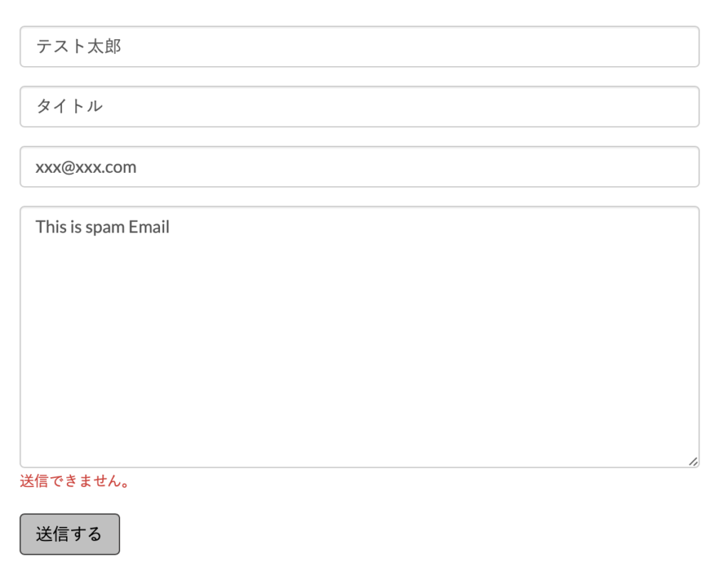Select the email field with xxx@xxx.com

(359, 167)
